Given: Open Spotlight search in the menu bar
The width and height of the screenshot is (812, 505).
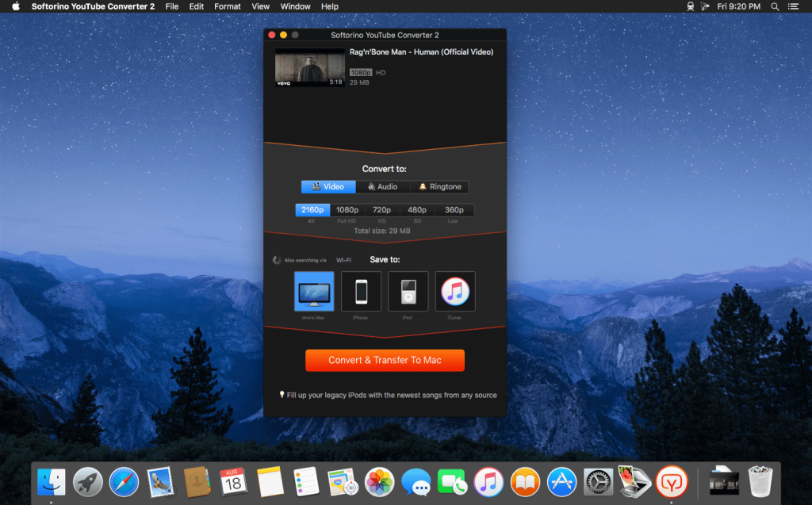Looking at the screenshot, I should (x=773, y=6).
